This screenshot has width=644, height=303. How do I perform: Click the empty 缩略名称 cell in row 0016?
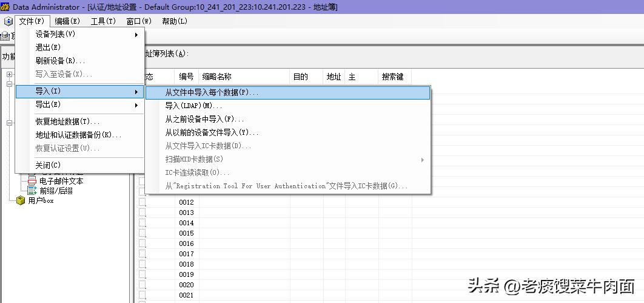[244, 243]
